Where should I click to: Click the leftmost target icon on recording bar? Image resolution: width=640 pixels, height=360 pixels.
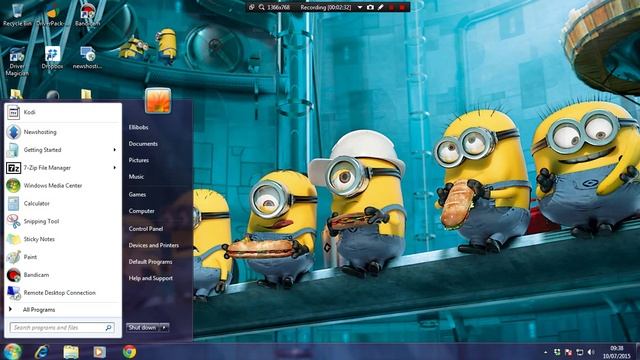252,7
